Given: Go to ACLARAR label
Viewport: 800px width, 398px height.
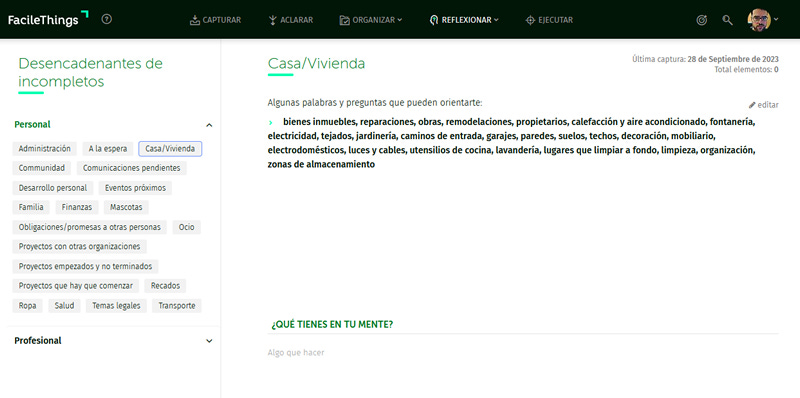Looking at the screenshot, I should (296, 20).
